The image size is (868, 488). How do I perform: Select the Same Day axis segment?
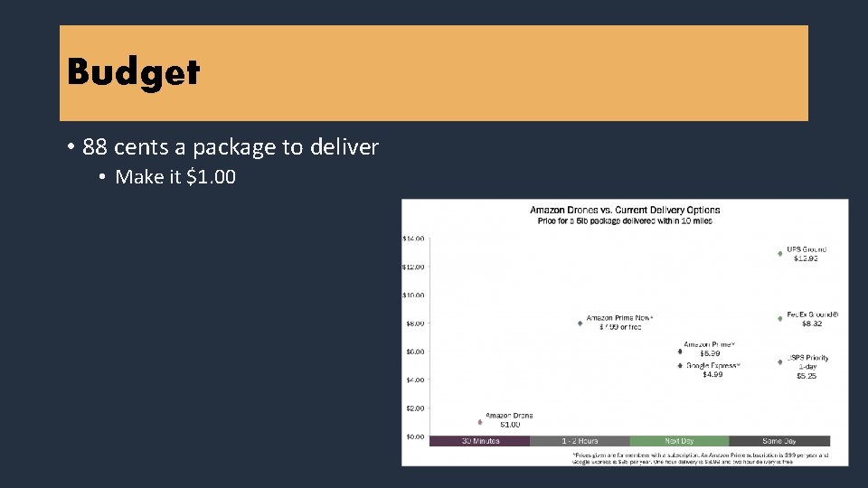pyautogui.click(x=778, y=441)
